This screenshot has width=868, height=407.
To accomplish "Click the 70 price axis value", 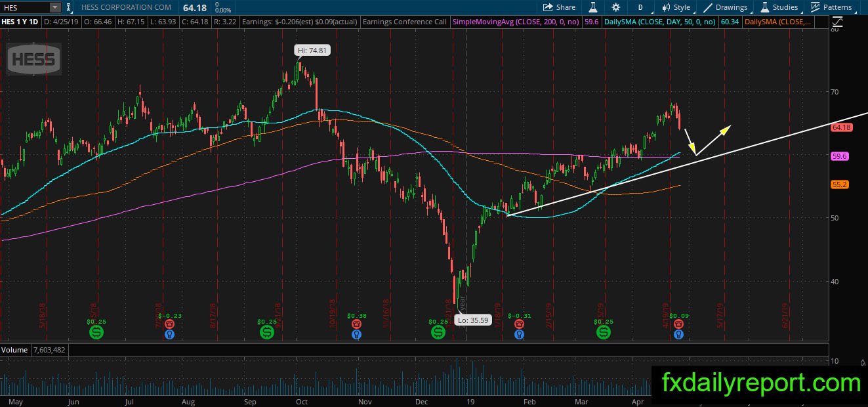I will (835, 91).
